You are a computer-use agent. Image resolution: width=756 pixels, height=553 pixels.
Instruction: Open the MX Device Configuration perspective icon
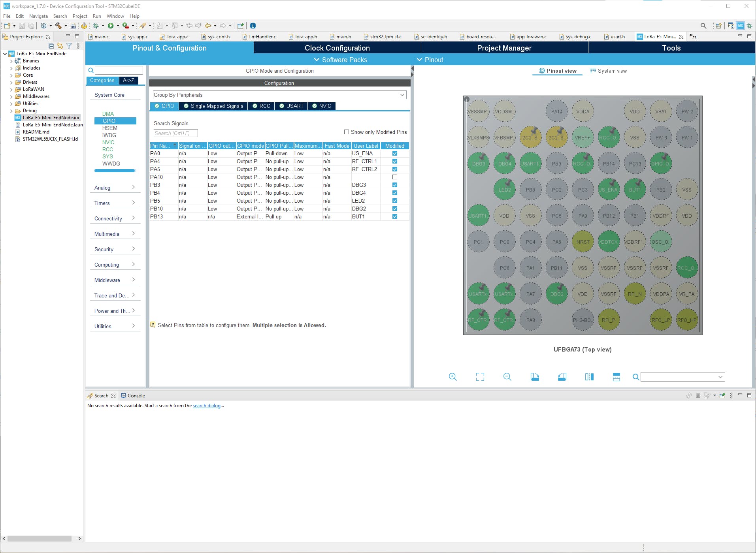click(x=741, y=26)
